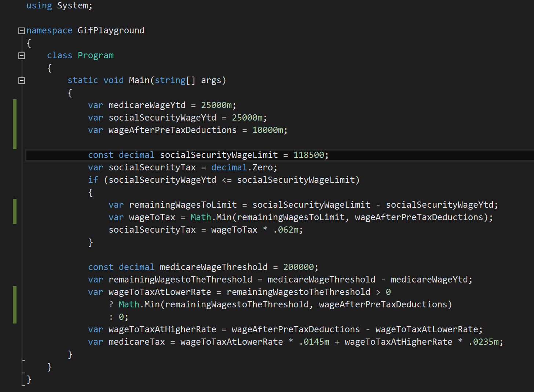Click the 'using' keyword on the first line
The image size is (534, 392).
pos(39,6)
